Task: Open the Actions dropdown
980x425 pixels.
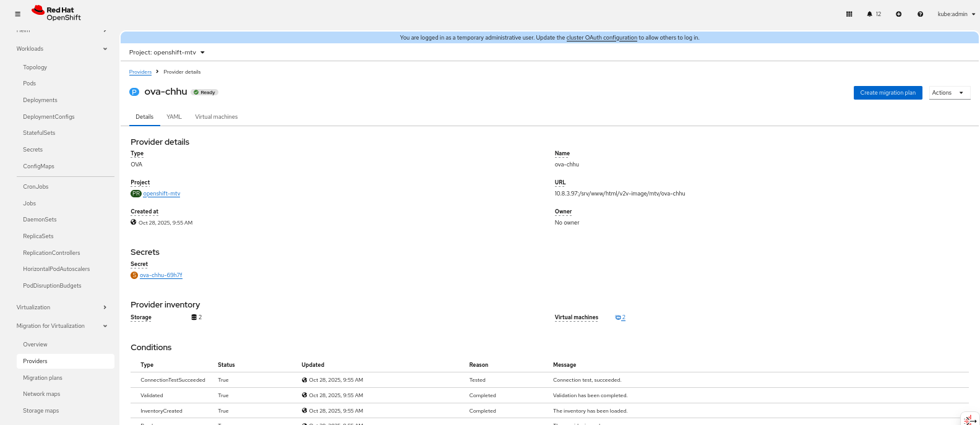Action: [x=949, y=93]
